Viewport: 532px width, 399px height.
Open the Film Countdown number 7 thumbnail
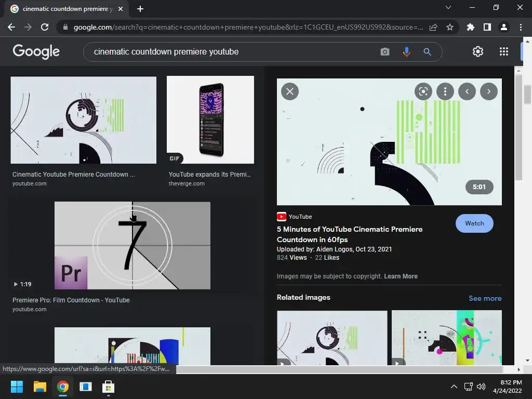(x=132, y=246)
